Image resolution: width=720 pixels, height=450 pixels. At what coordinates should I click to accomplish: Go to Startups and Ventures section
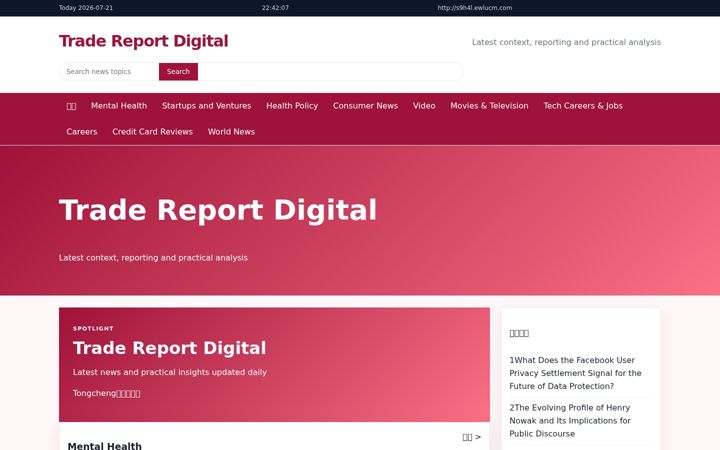[x=206, y=106]
